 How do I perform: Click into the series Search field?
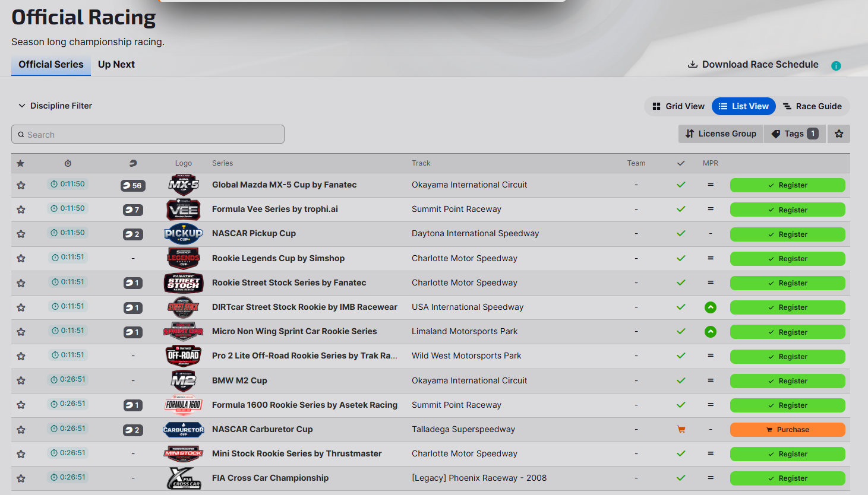(148, 134)
